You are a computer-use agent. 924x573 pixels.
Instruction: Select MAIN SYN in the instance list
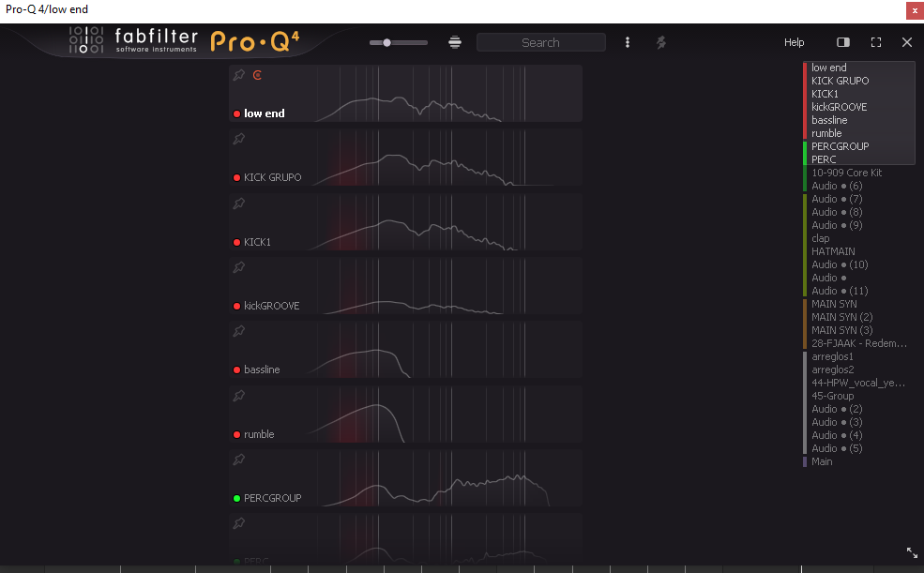click(832, 304)
